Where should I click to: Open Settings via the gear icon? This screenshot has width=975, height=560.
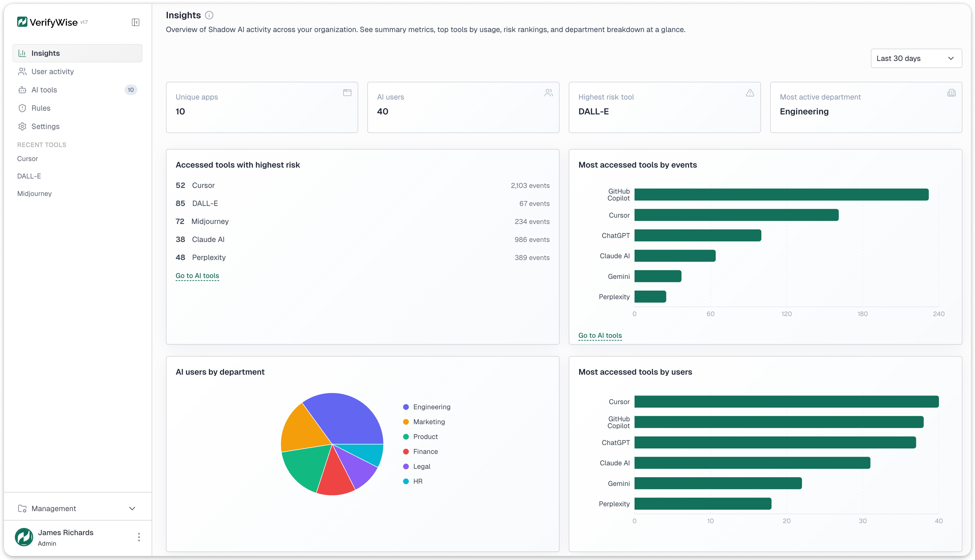point(22,126)
